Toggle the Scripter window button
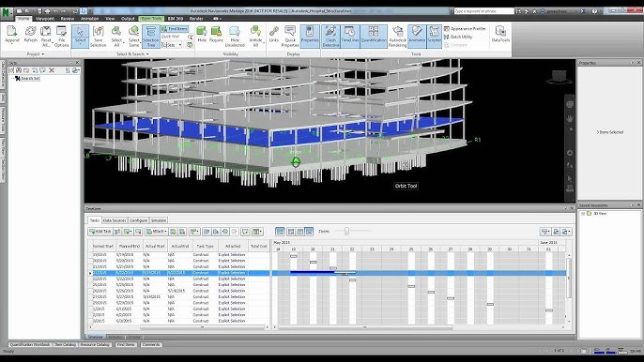 (434, 37)
